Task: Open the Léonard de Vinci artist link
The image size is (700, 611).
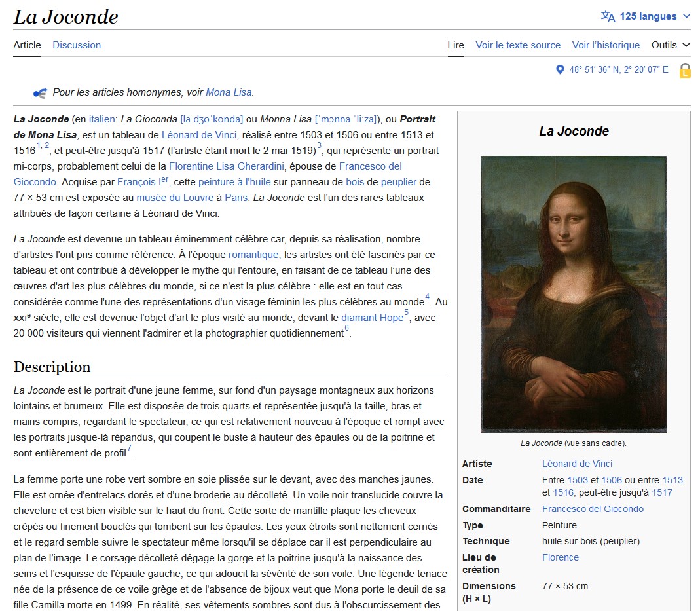Action: point(577,464)
